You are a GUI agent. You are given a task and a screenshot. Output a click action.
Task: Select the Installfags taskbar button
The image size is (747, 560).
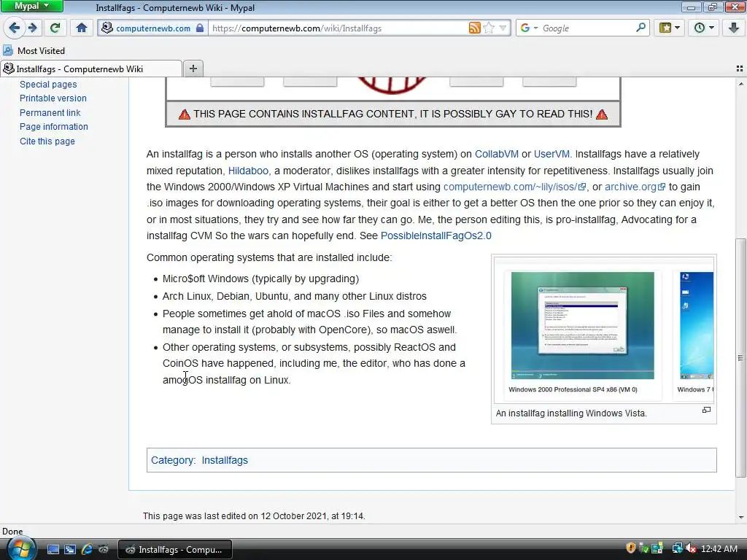pyautogui.click(x=175, y=550)
